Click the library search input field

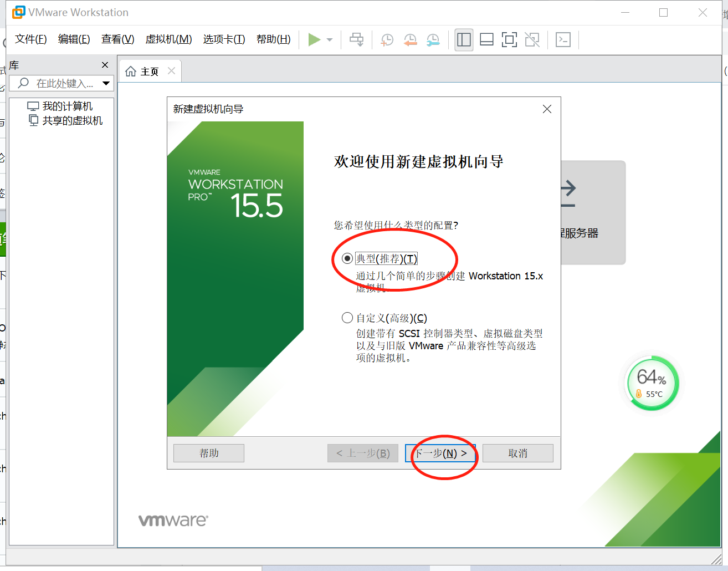click(x=61, y=84)
